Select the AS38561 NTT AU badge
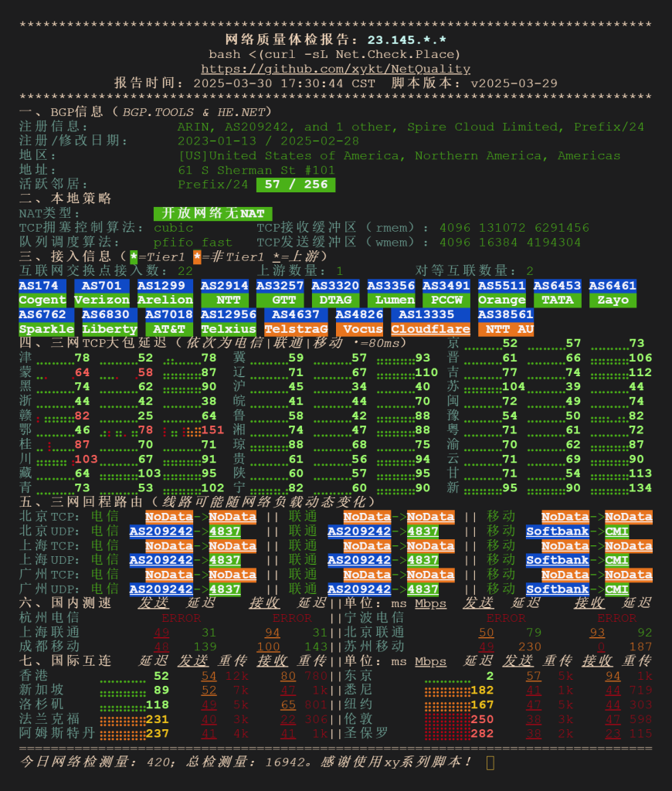The image size is (672, 791). click(x=505, y=322)
